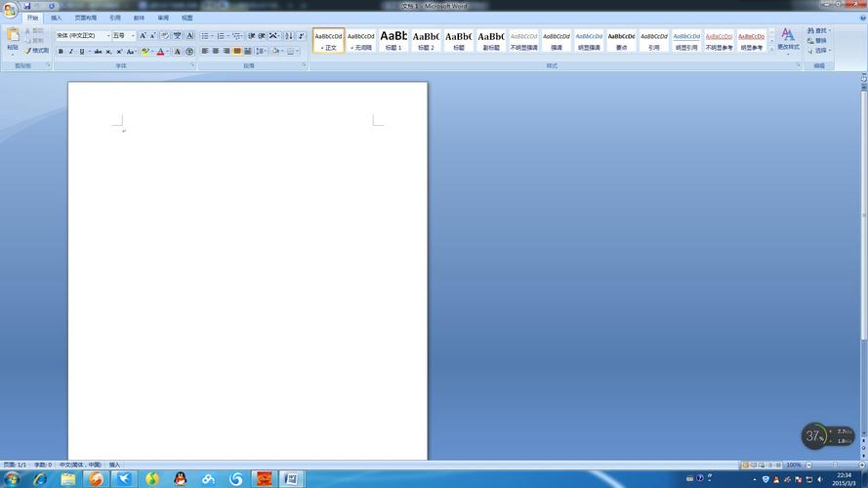Screen dimensions: 868x488
Task: Click the Bold formatting icon
Action: 61,52
